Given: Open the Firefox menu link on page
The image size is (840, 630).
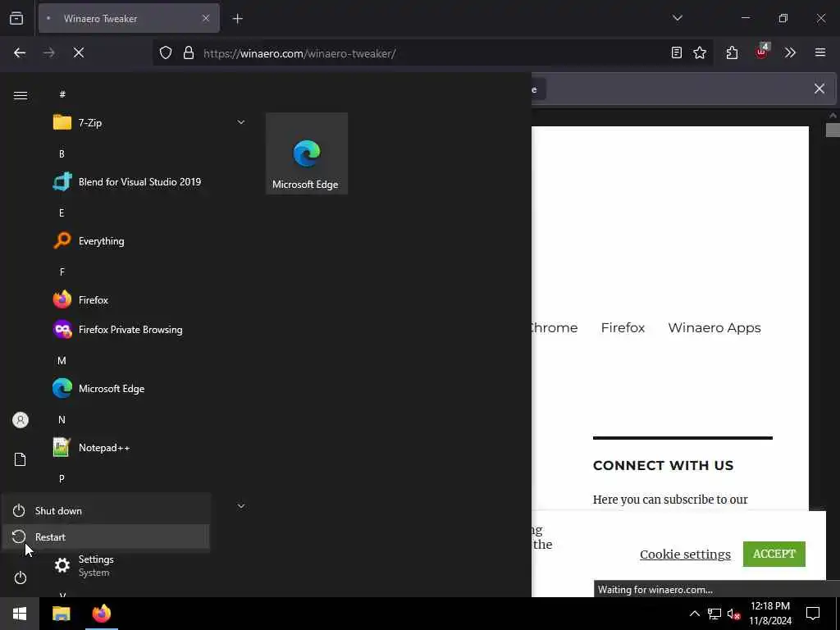Looking at the screenshot, I should (623, 327).
